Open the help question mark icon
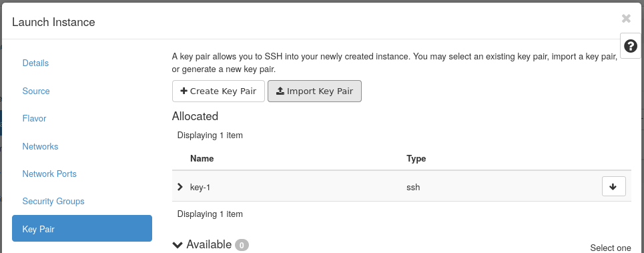The image size is (644, 253). [631, 46]
